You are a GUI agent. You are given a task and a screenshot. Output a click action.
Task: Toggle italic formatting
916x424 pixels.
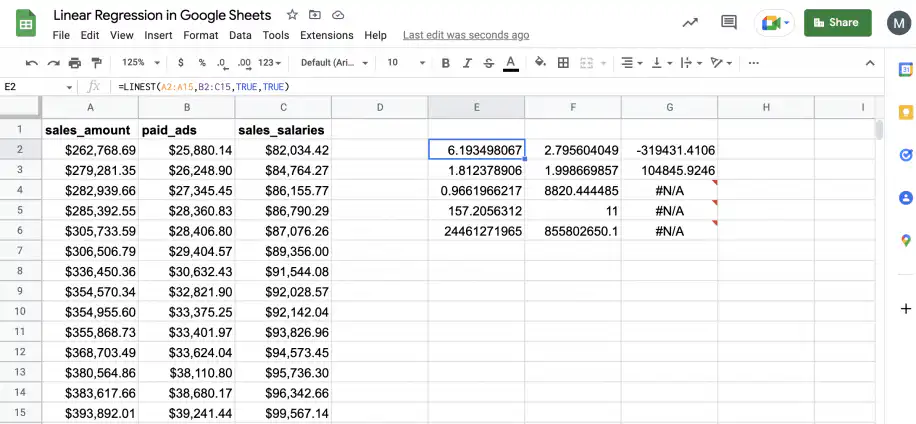pos(467,63)
